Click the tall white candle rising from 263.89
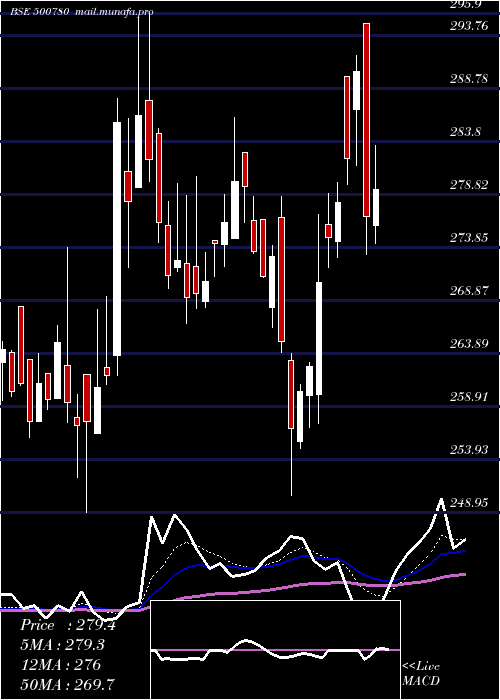This screenshot has width=500, height=700. click(x=117, y=239)
